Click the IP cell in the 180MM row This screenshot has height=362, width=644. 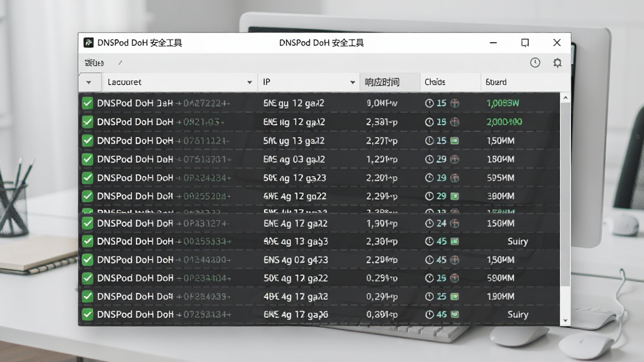tap(294, 159)
